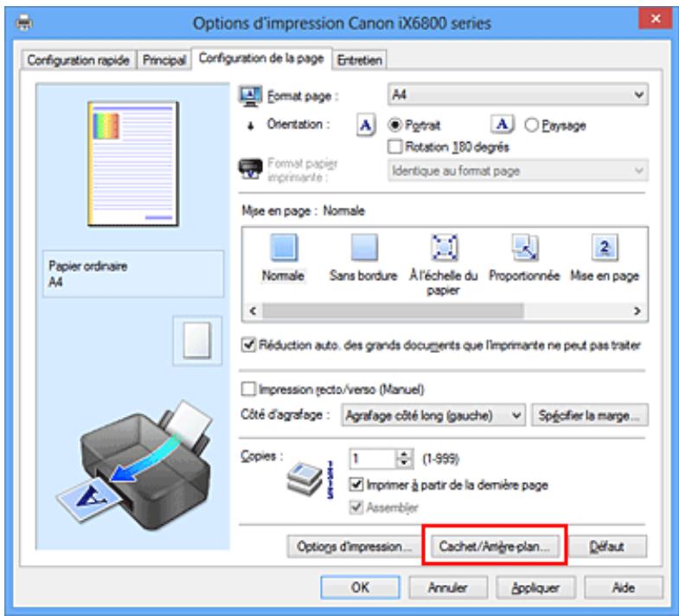Click Spécifier la marge button
Viewport: 679px width, 616px height.
pyautogui.click(x=589, y=415)
